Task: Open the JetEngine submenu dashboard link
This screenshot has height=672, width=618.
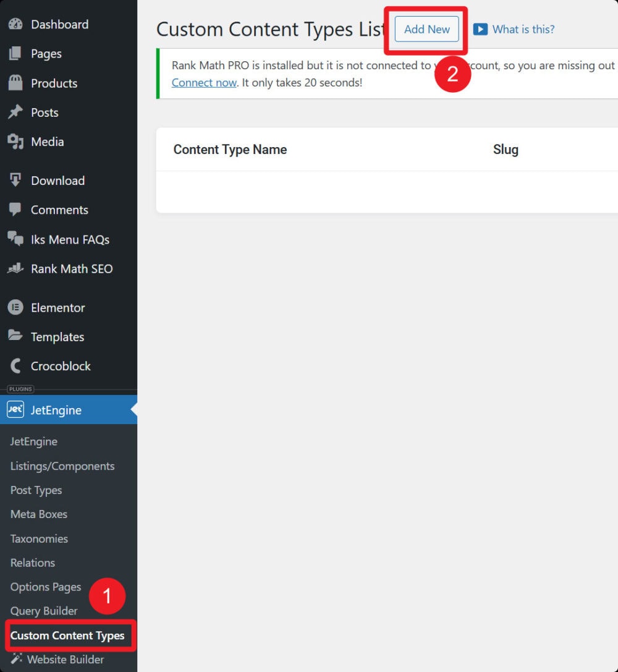Action: 34,441
